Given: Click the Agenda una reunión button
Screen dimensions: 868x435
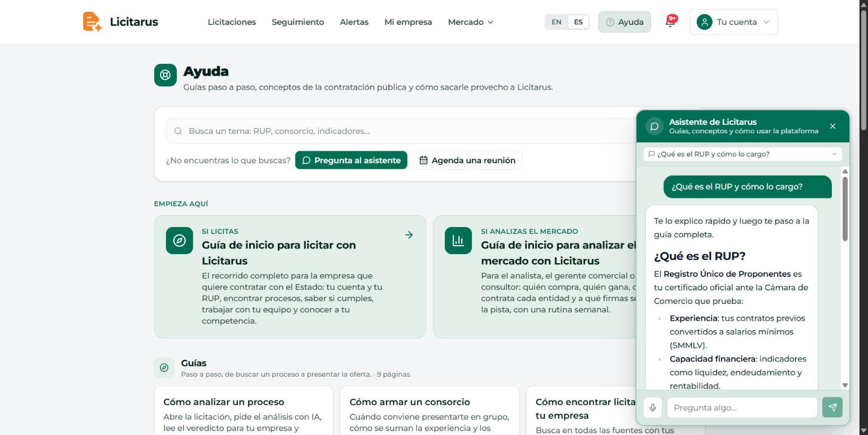Looking at the screenshot, I should click(x=467, y=160).
